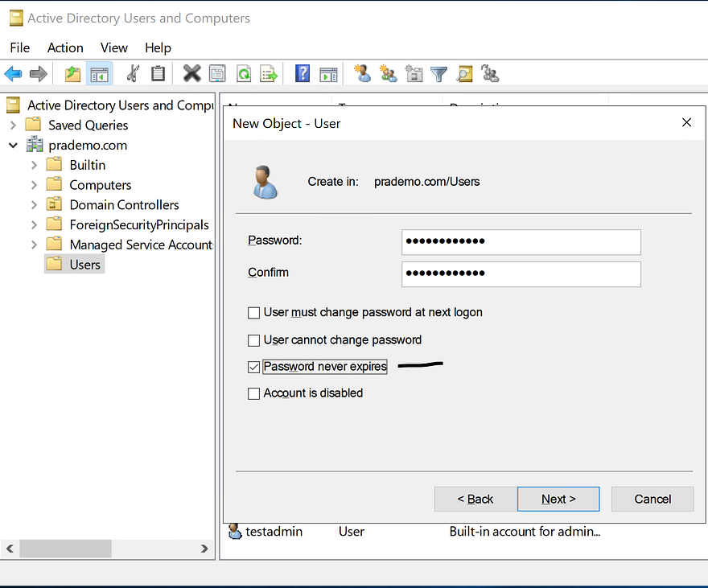Click the Delete X toolbar icon
The width and height of the screenshot is (708, 588).
pos(192,73)
